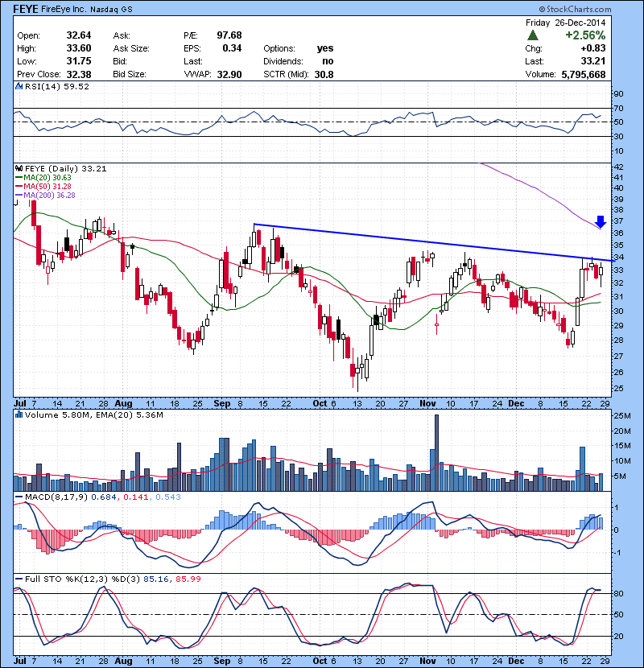
Task: Click the 42 tick on the price axis
Action: (618, 167)
